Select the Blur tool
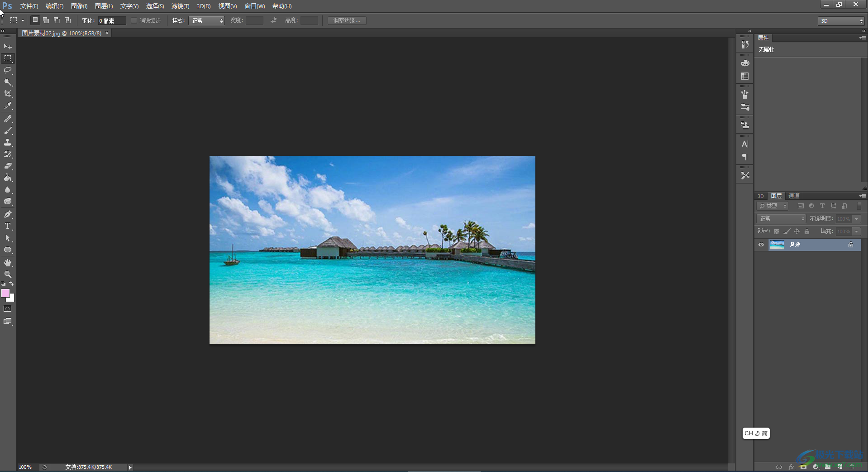 point(8,189)
